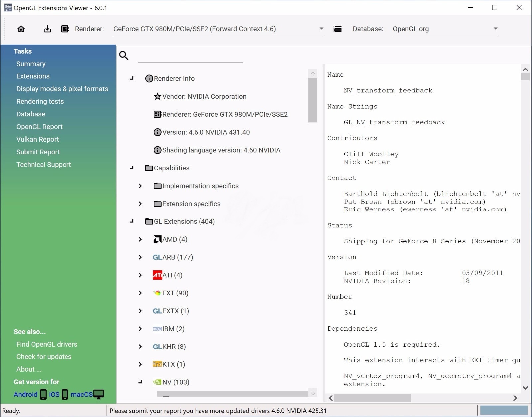Collapse the NV (103) group
Screen dimensions: 532x417
(x=140, y=382)
